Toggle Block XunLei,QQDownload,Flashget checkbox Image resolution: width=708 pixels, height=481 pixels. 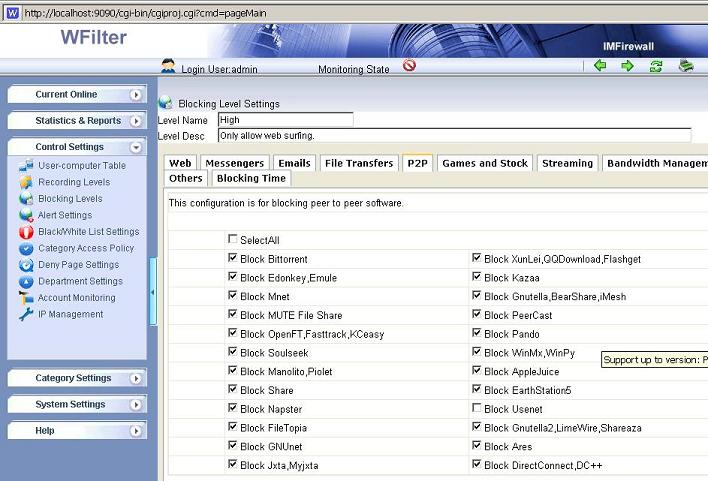476,257
